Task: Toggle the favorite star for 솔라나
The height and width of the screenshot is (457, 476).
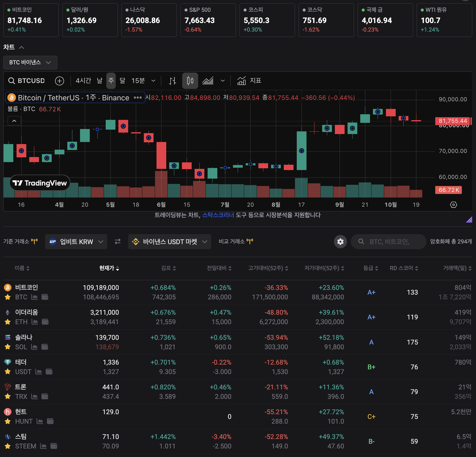Action: 8,347
